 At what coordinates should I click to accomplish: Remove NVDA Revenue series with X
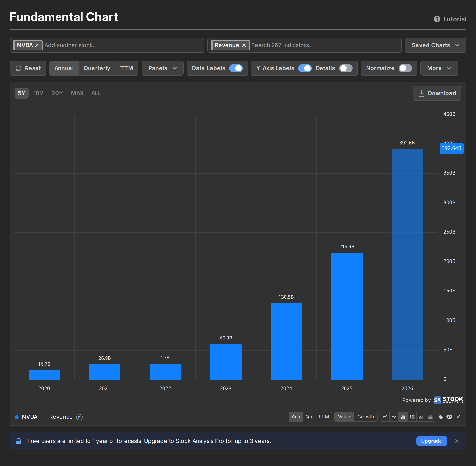458,417
